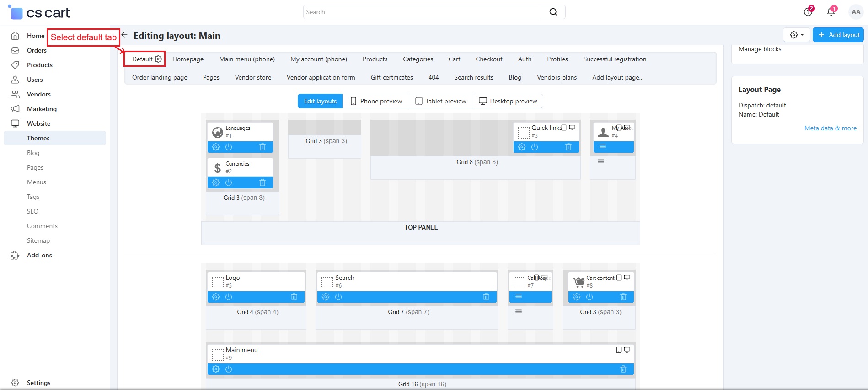Expand the My Account block menu handle

[603, 146]
